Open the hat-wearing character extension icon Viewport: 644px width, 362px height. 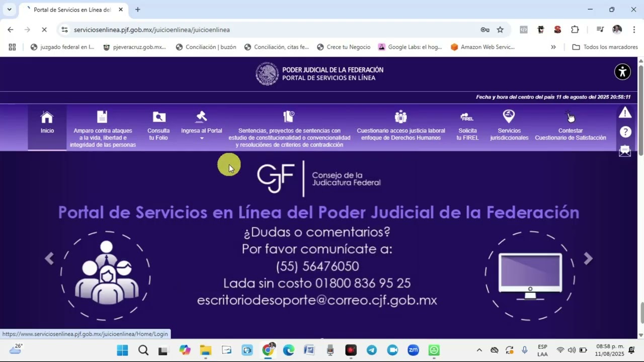click(x=541, y=30)
